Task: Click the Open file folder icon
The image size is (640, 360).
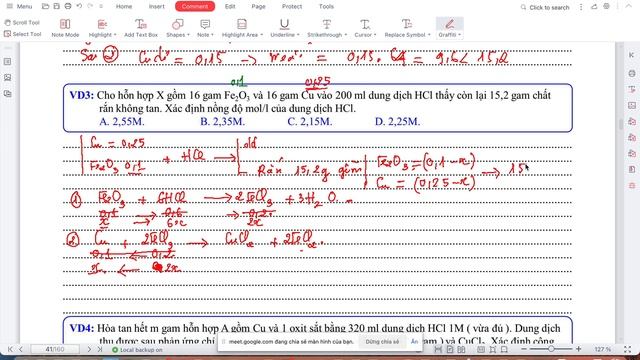Action: pyautogui.click(x=45, y=7)
